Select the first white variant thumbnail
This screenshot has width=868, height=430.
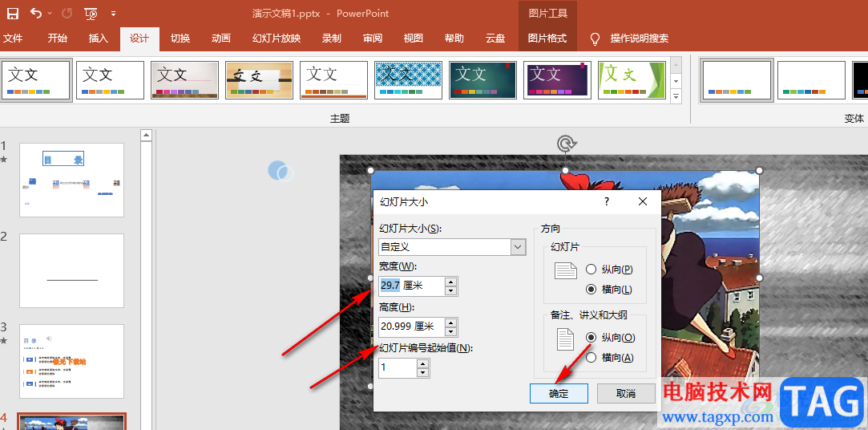tap(737, 80)
